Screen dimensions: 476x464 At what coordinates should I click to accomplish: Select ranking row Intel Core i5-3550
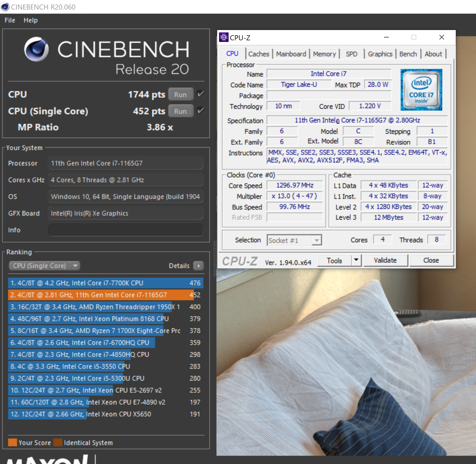106,367
